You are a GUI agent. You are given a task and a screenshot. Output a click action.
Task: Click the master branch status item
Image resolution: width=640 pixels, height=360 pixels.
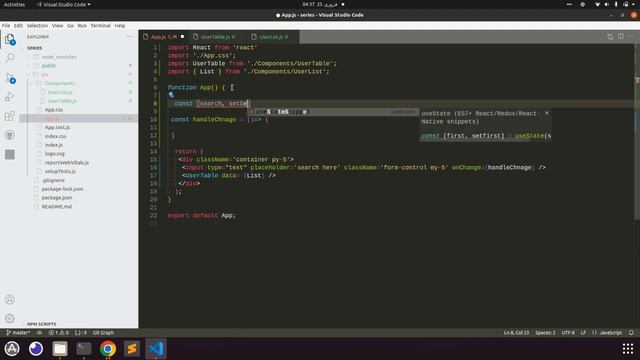point(18,333)
